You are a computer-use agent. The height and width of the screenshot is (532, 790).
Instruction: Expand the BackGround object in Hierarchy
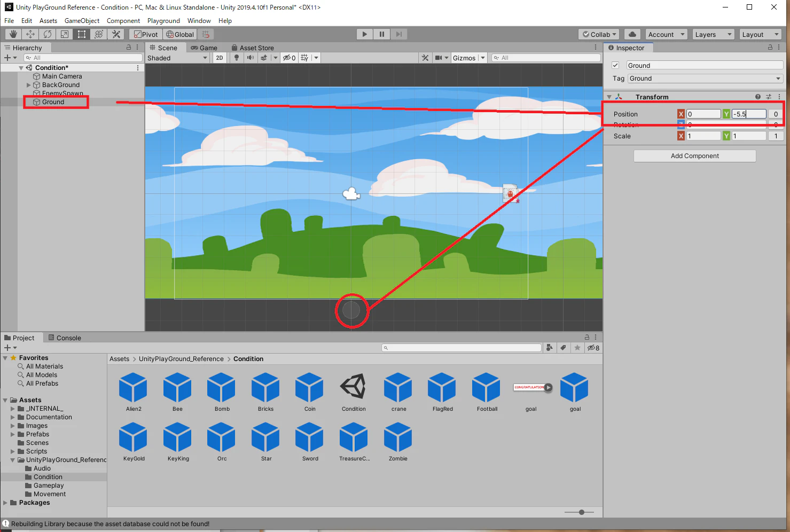29,85
